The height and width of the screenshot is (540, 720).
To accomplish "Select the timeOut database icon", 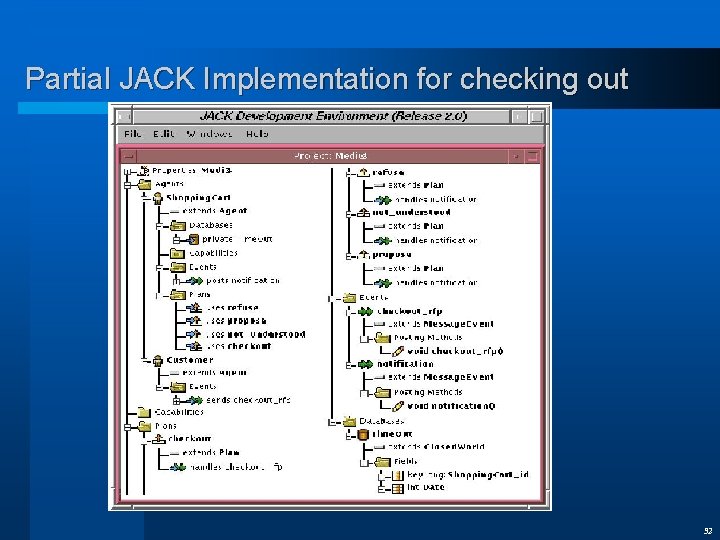I will [x=363, y=434].
